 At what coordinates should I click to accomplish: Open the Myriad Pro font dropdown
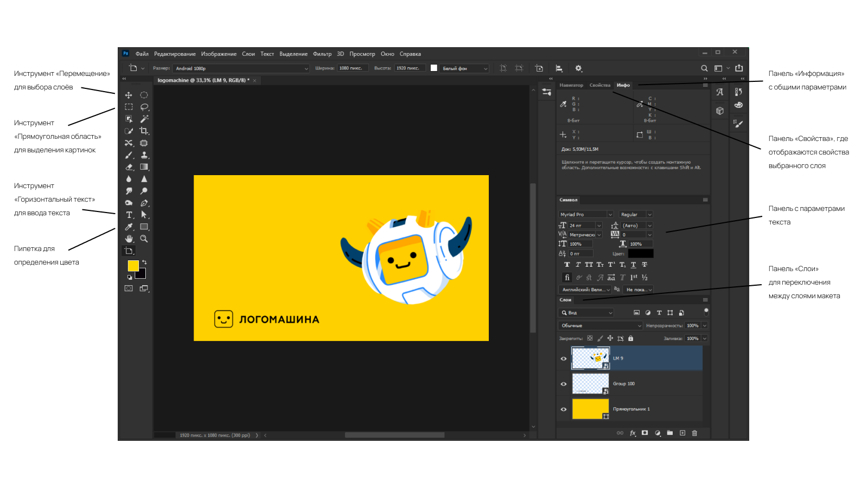coord(586,215)
